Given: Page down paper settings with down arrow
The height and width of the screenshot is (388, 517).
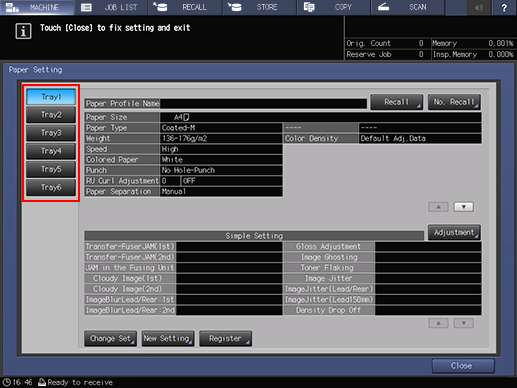Looking at the screenshot, I should (463, 207).
